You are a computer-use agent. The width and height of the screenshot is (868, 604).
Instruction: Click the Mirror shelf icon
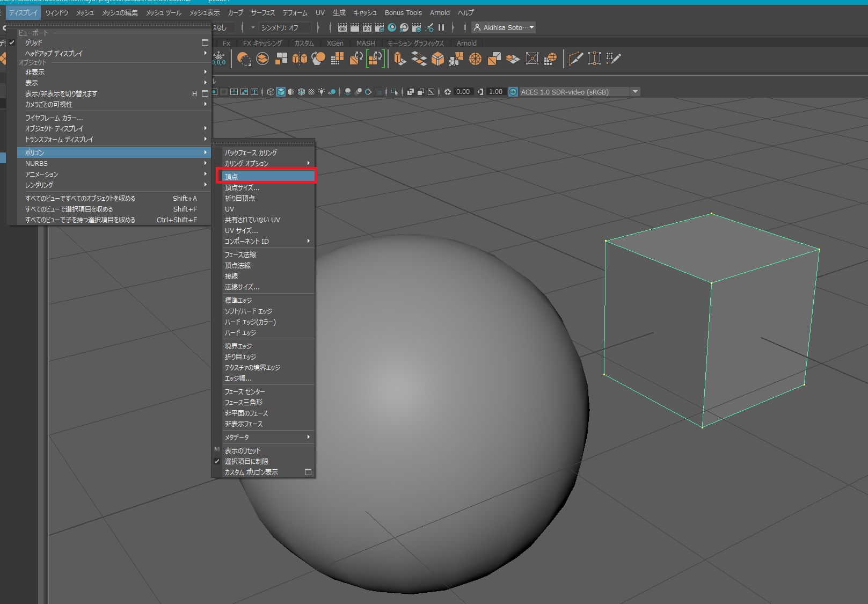coord(300,59)
